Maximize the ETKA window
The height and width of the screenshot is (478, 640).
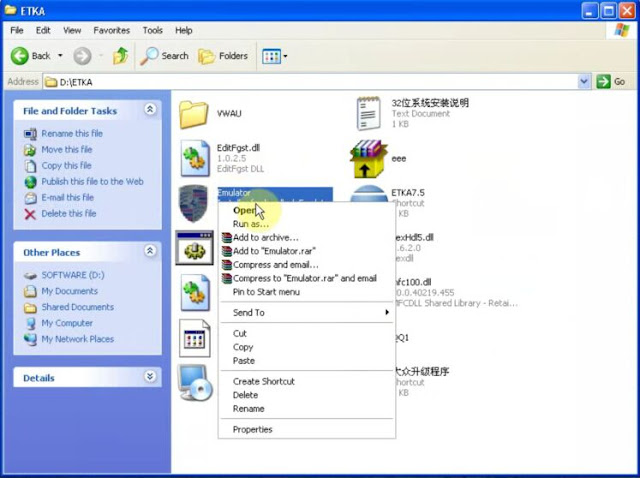pyautogui.click(x=608, y=11)
